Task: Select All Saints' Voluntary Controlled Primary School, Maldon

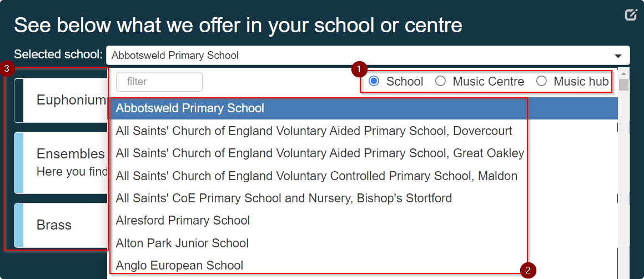Action: 363,176
